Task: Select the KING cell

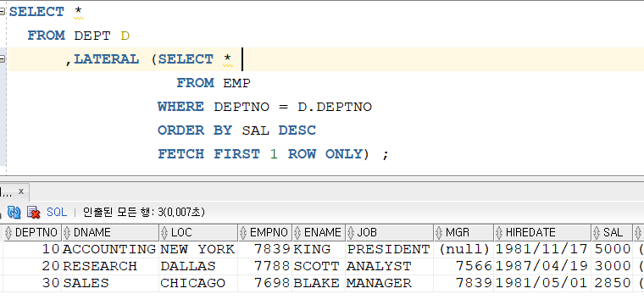Action: [319, 249]
